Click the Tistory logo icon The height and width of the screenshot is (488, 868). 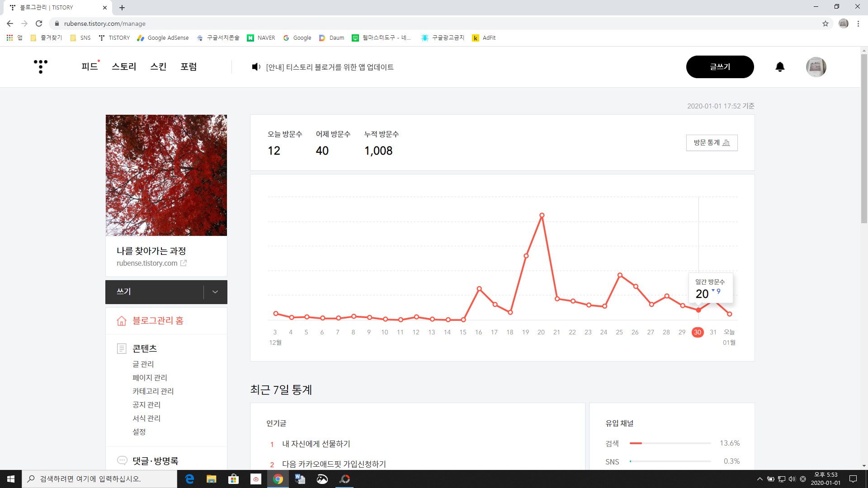(41, 66)
